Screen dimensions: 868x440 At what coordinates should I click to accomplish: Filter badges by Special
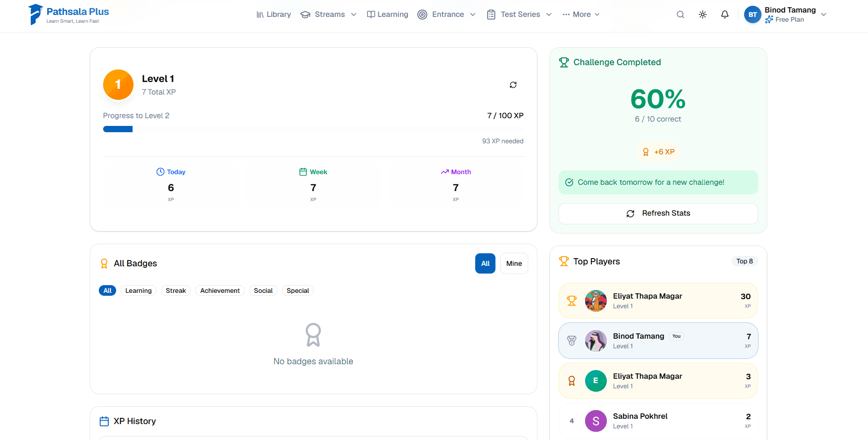(298, 290)
